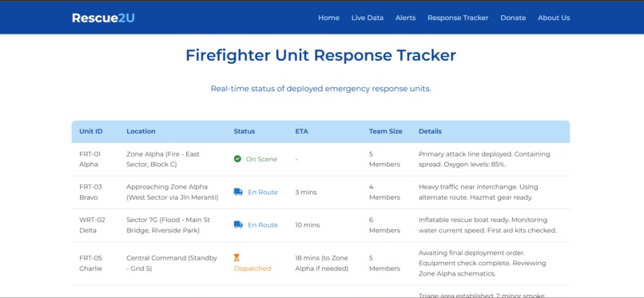Select the FRT-03 Bravo unit cell
The width and height of the screenshot is (644, 298).
[90, 192]
